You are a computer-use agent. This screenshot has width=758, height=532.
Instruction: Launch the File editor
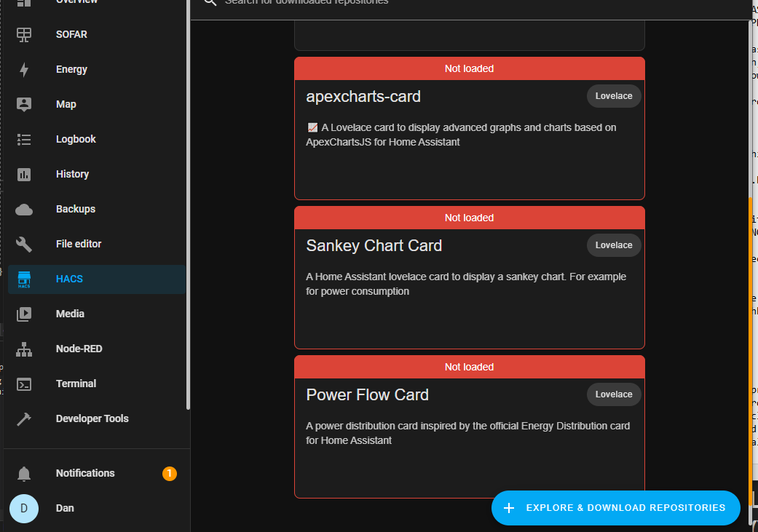click(x=97, y=244)
